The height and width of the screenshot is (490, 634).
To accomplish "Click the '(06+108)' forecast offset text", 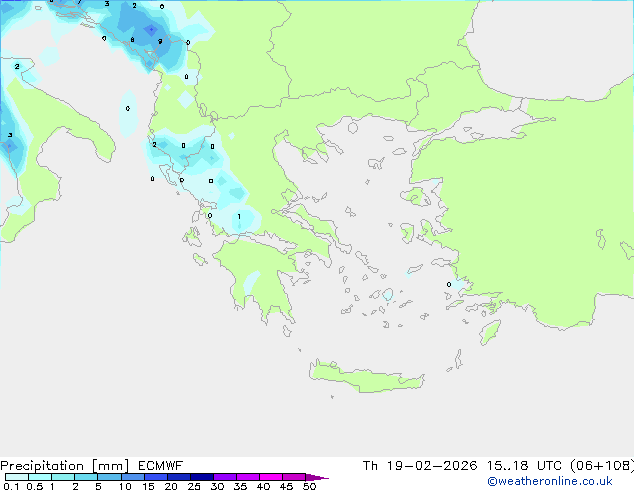I will pos(602,466).
